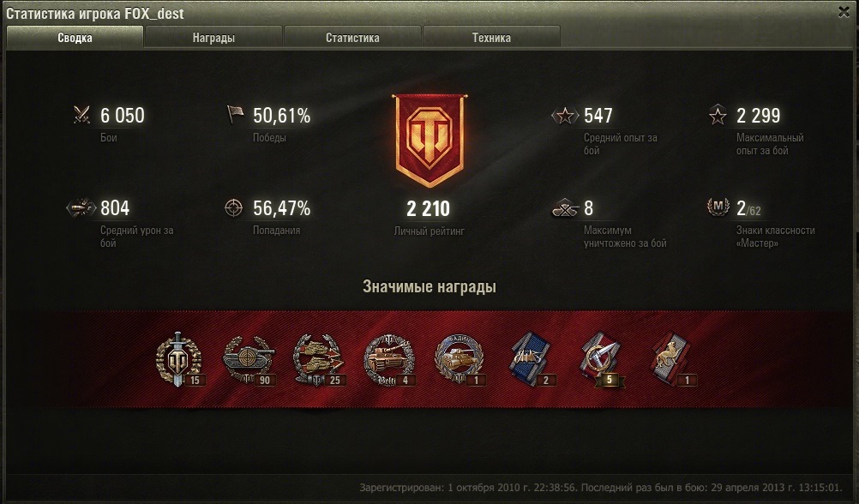Close the player statistics window
The height and width of the screenshot is (504, 859).
(844, 11)
